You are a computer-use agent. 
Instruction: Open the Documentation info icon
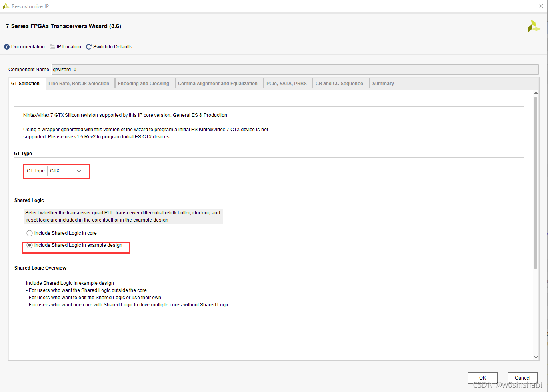[x=7, y=47]
